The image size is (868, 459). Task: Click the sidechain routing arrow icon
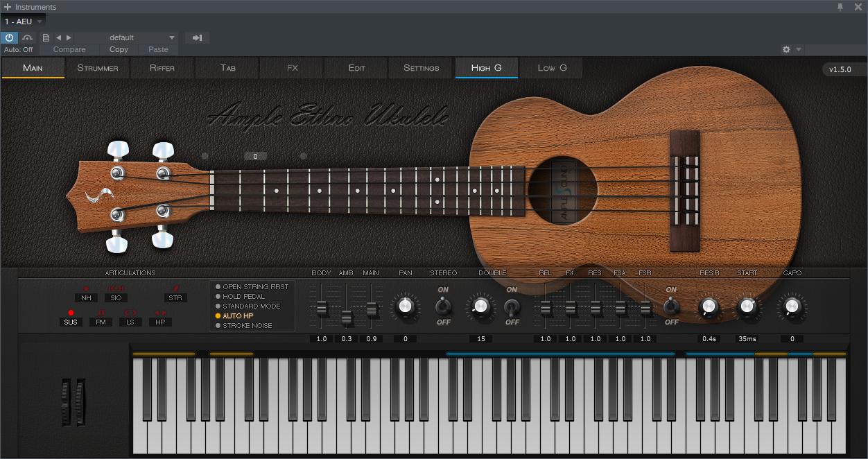[x=197, y=37]
